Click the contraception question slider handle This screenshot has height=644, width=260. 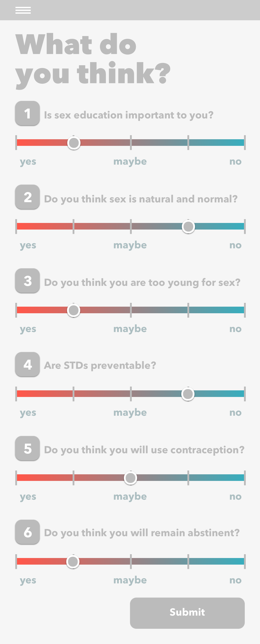point(131,478)
